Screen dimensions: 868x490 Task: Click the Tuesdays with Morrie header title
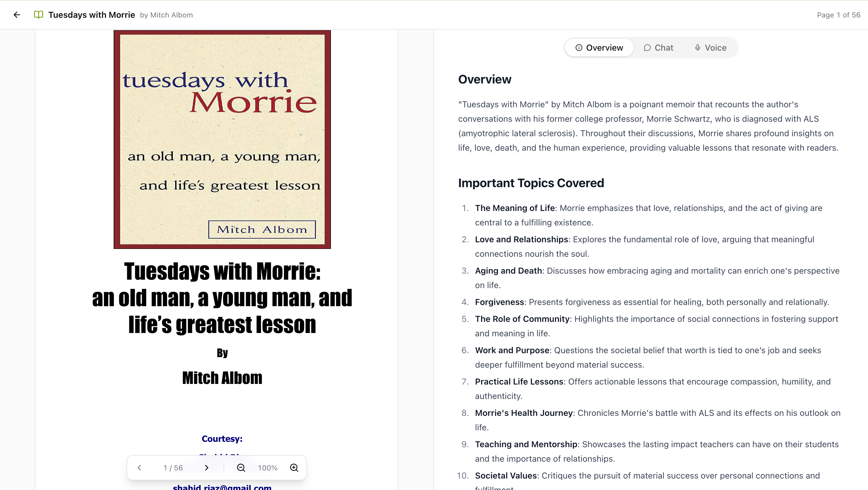coord(92,15)
